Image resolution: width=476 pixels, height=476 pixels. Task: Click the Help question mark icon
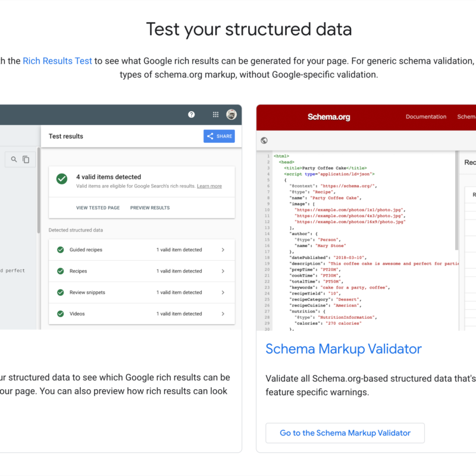click(x=192, y=114)
